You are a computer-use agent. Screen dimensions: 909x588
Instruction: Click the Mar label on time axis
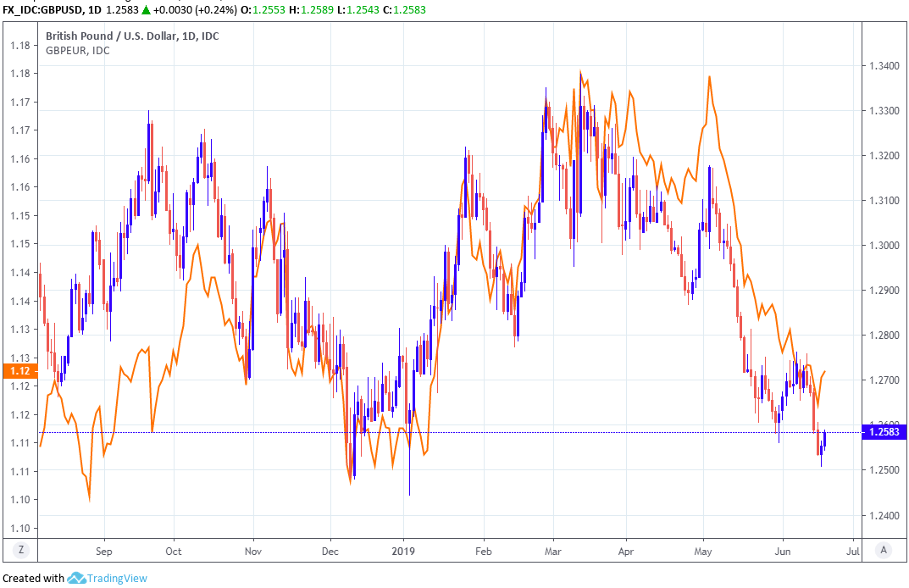[x=552, y=549]
